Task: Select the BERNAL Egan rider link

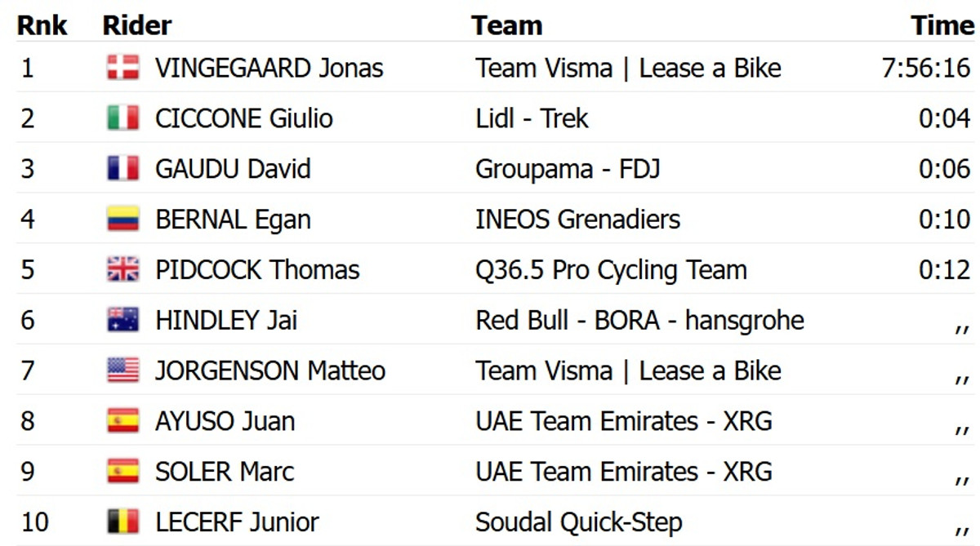Action: (x=233, y=220)
